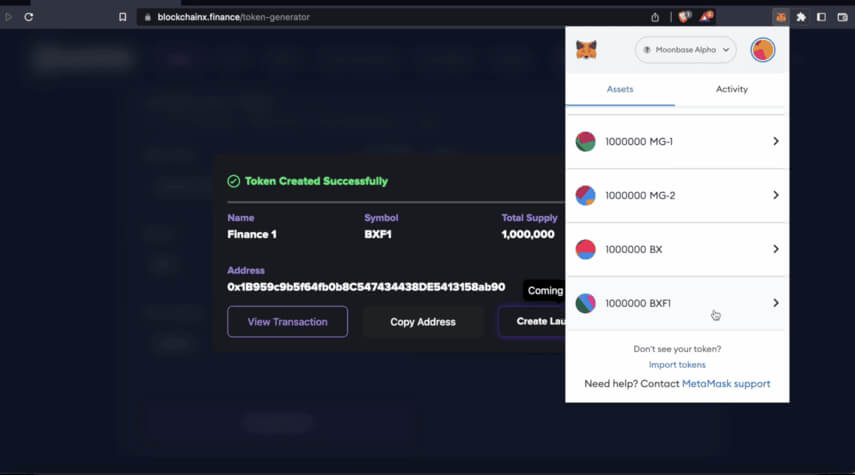Click the green success checkmark icon

[233, 181]
